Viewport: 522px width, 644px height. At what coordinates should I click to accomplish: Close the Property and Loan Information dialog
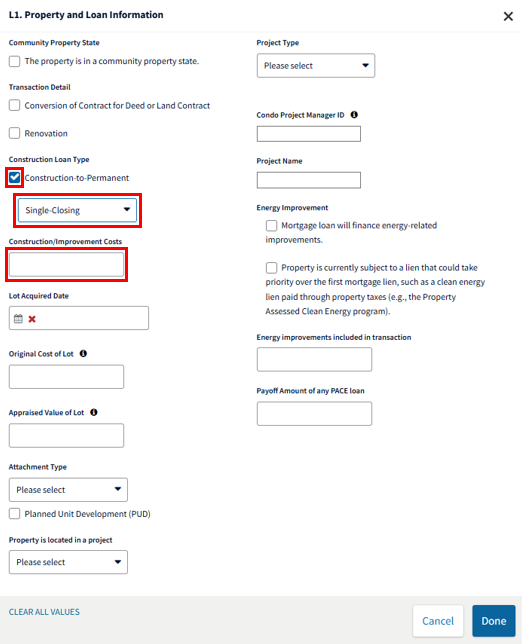pyautogui.click(x=508, y=16)
